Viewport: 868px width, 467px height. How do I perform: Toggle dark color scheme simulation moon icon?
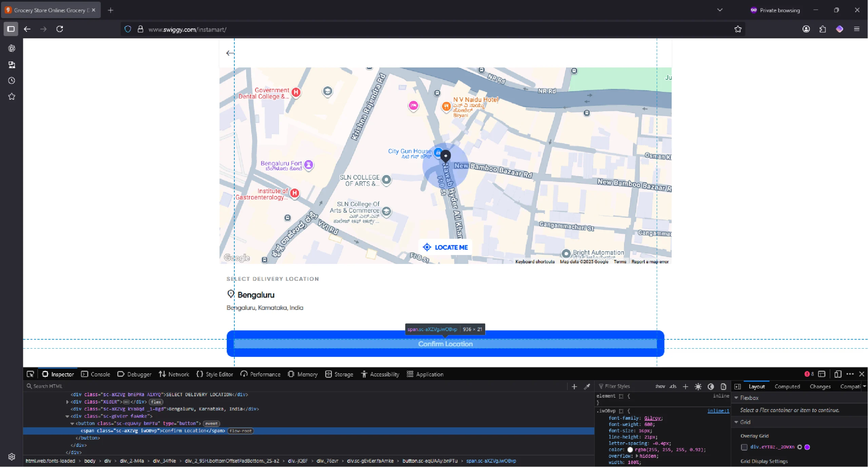[711, 387]
